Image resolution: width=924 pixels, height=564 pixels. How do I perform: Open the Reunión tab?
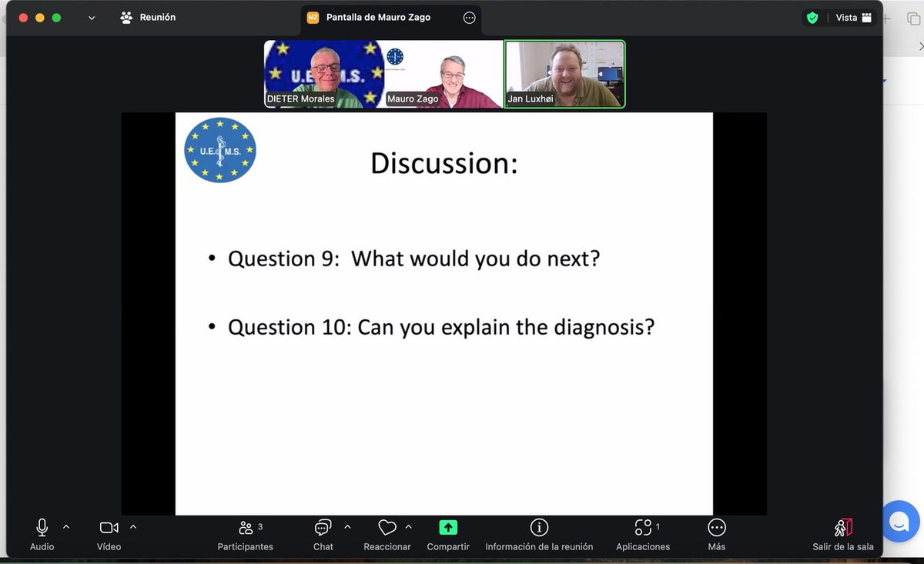148,17
